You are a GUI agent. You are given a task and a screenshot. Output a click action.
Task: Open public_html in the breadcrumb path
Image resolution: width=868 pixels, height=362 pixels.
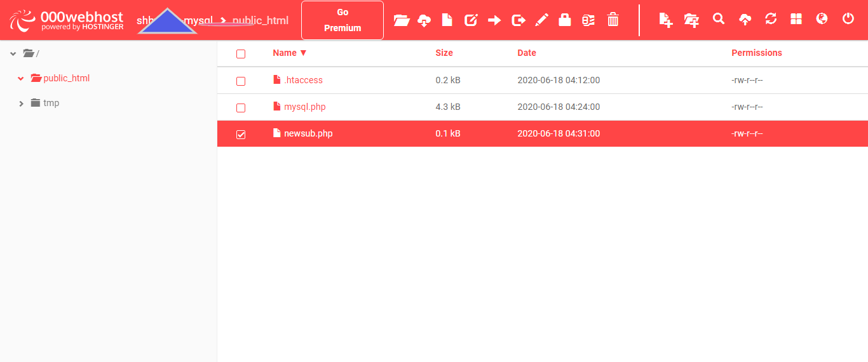tap(261, 20)
